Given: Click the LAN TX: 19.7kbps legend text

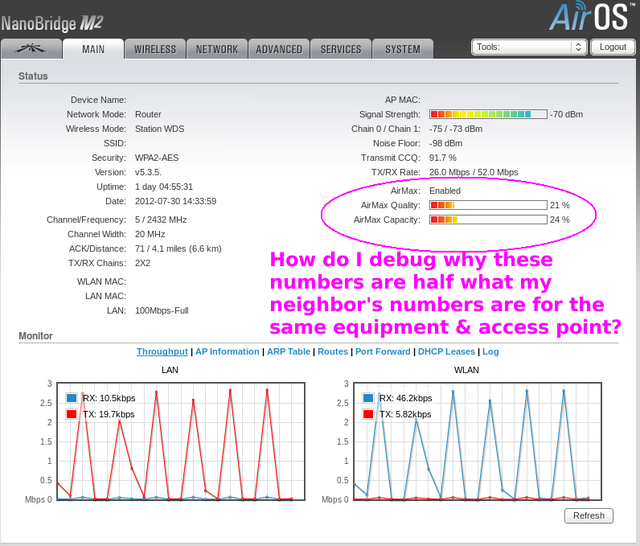Looking at the screenshot, I should click(x=109, y=414).
